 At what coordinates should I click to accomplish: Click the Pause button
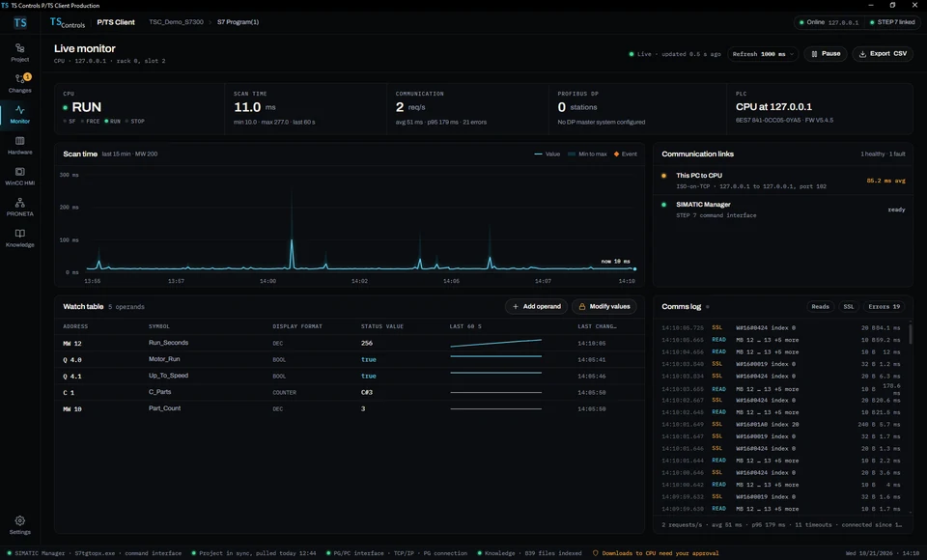tap(826, 54)
